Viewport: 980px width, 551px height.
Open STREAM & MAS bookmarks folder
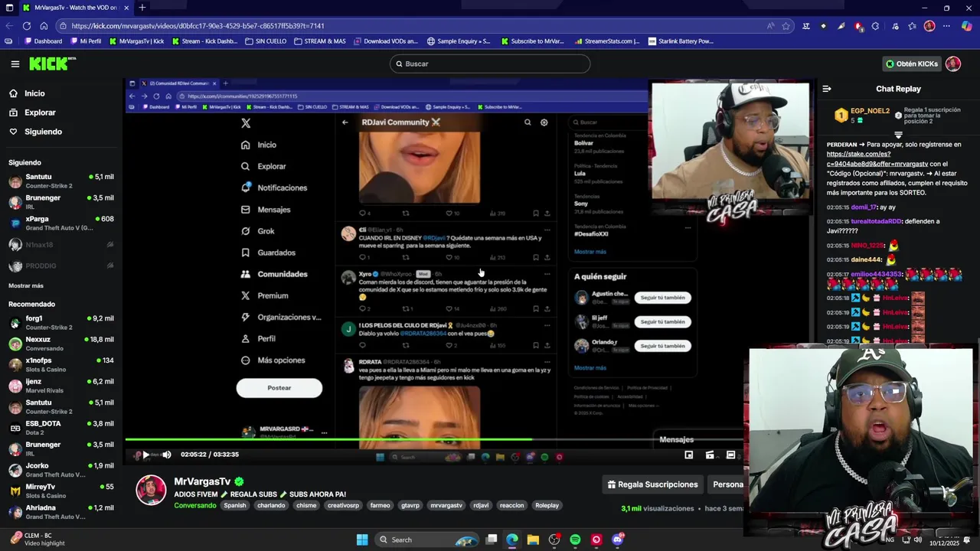320,41
